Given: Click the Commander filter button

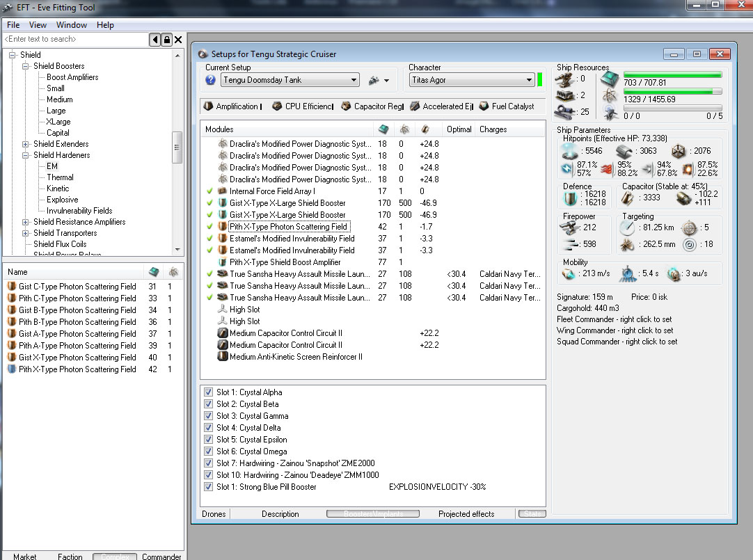Looking at the screenshot, I should (x=161, y=557).
